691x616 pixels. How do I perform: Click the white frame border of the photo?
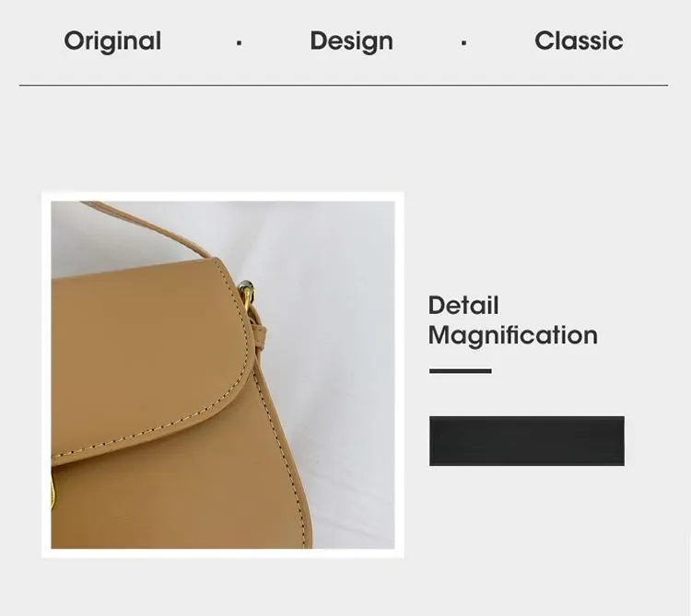(223, 196)
